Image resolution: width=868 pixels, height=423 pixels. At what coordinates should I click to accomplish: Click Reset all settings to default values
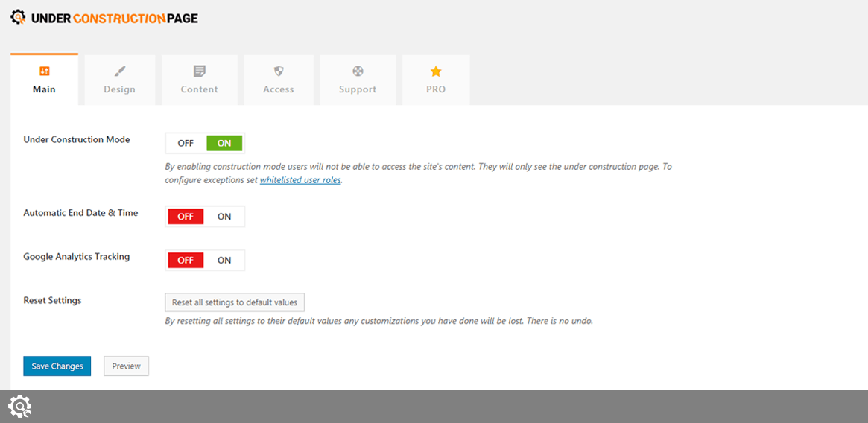point(234,302)
